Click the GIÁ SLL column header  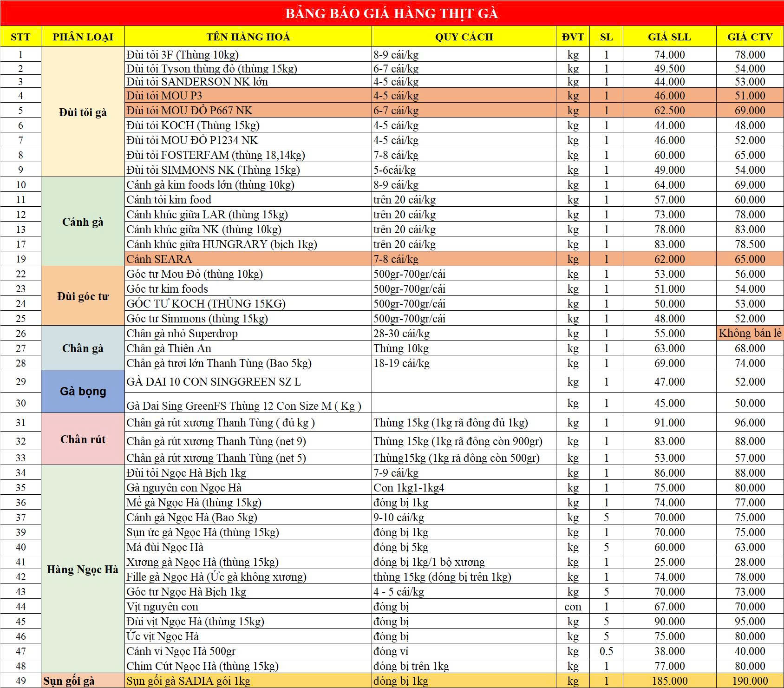pyautogui.click(x=669, y=37)
